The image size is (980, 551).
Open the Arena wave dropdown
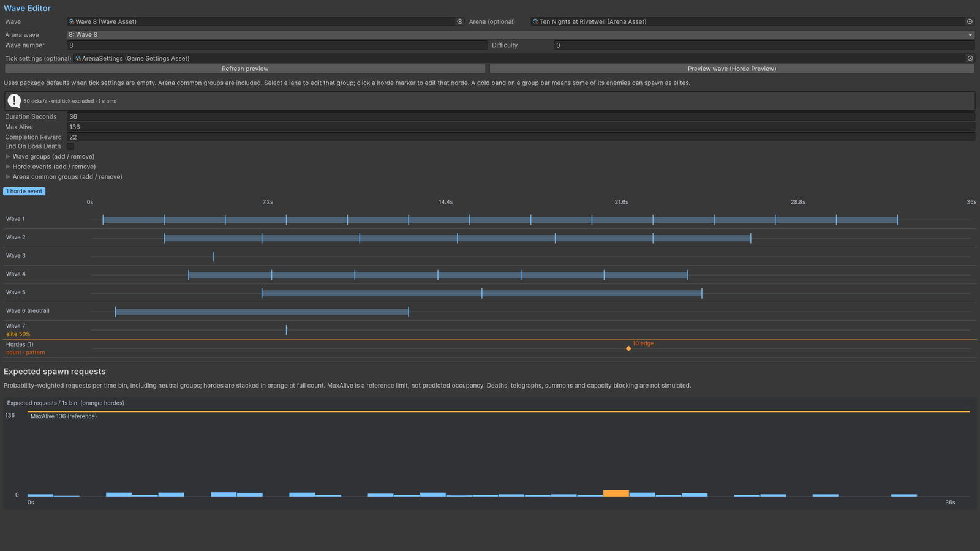521,35
